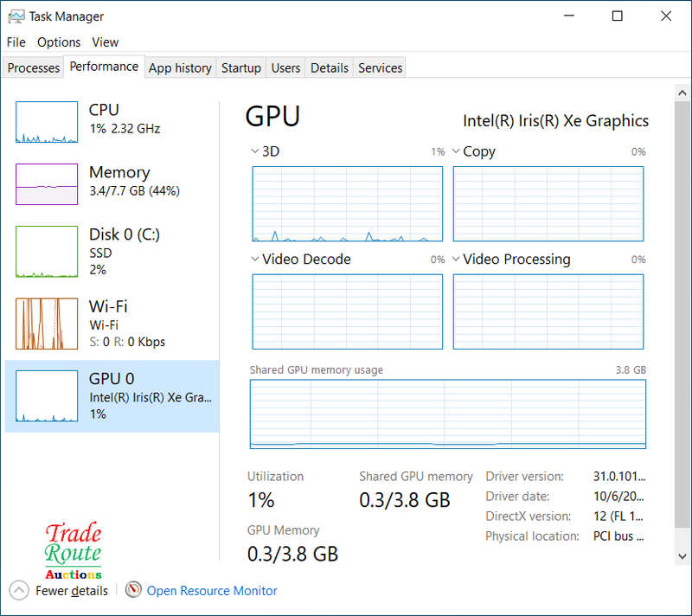Click the scrollbar down arrow

pos(683,555)
